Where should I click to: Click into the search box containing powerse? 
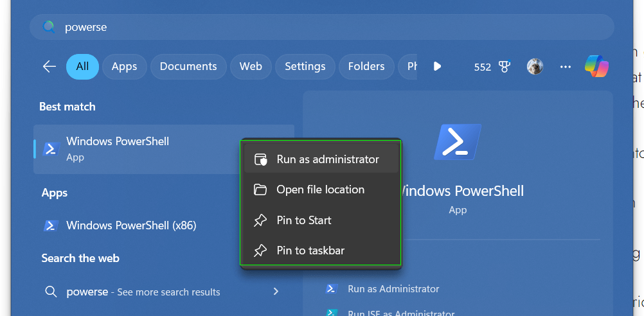click(x=321, y=27)
